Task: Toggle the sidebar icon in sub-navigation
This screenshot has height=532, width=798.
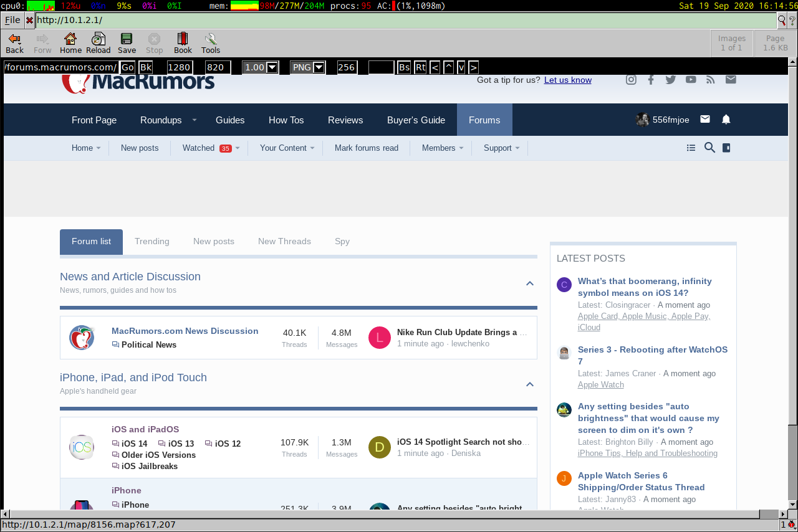Action: point(726,148)
